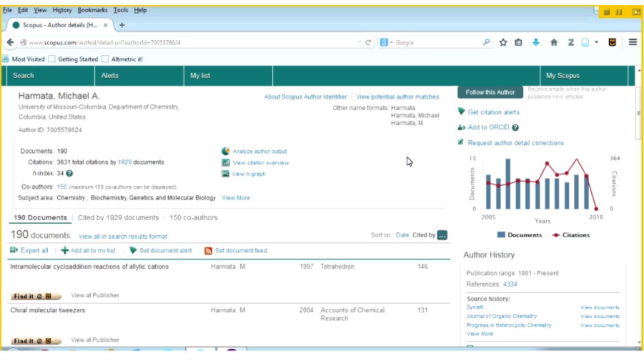This screenshot has height=362, width=644.
Task: Click Get citation alerts flag icon
Action: tap(462, 112)
